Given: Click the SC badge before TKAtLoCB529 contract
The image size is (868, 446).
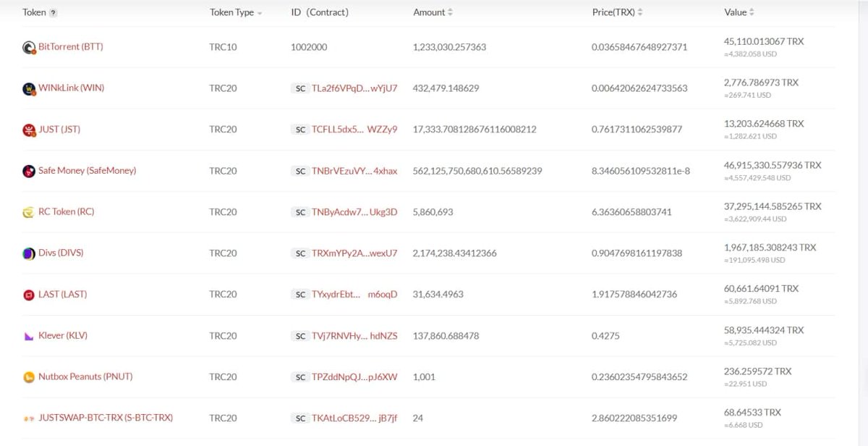Looking at the screenshot, I should click(x=299, y=418).
